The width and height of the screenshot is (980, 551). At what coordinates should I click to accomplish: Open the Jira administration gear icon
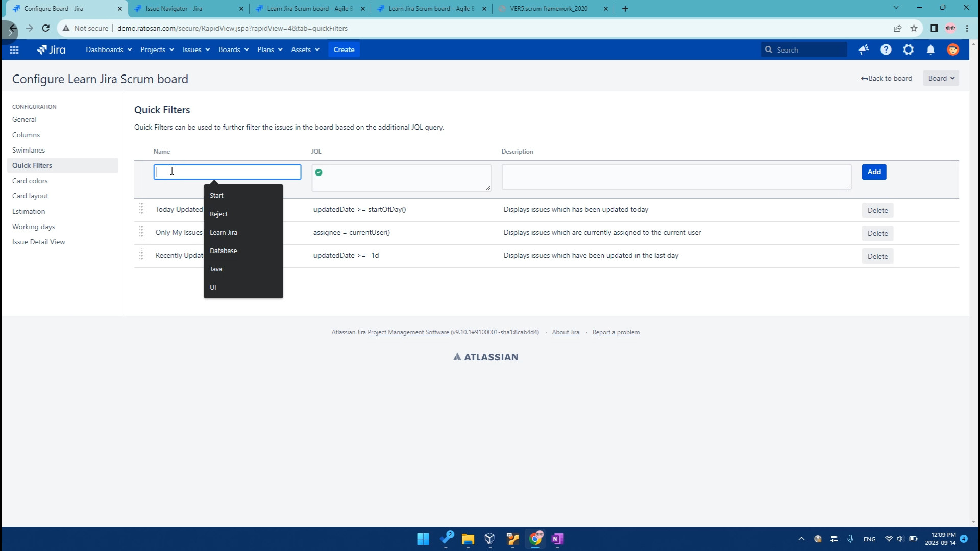909,49
